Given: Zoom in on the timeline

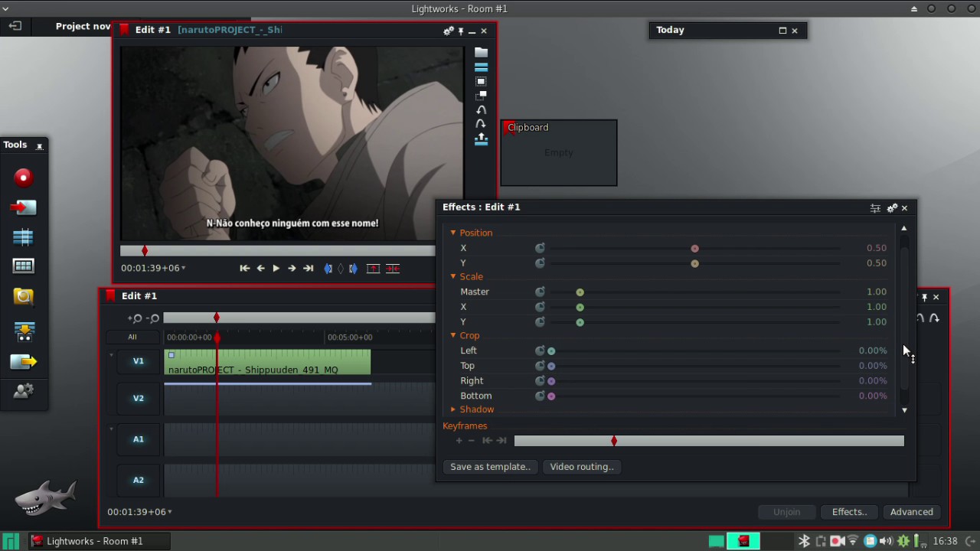Looking at the screenshot, I should (136, 318).
